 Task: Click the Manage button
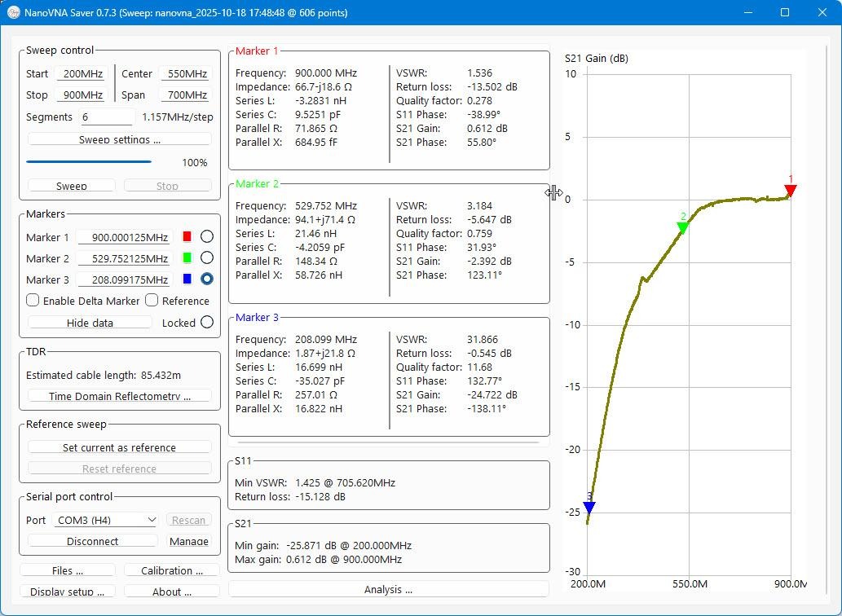coord(188,541)
